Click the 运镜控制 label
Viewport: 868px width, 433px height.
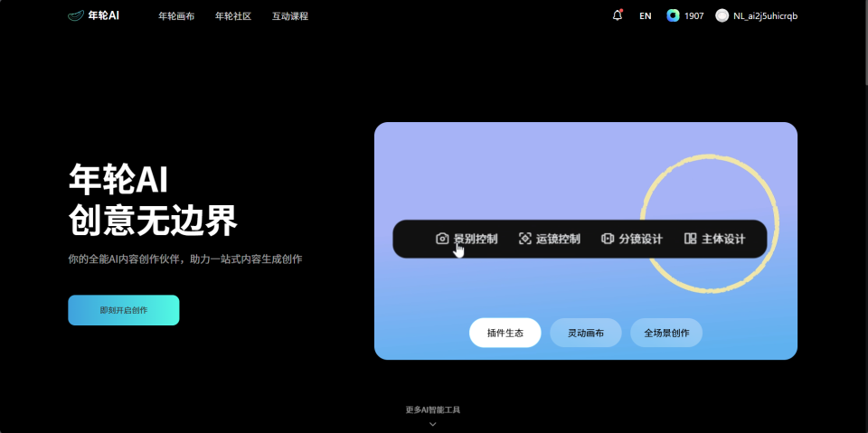coord(558,240)
